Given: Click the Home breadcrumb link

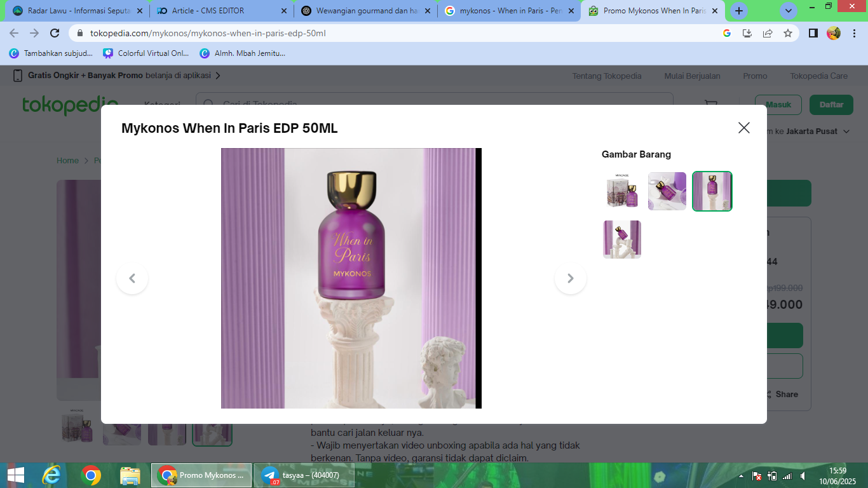Looking at the screenshot, I should [x=67, y=161].
